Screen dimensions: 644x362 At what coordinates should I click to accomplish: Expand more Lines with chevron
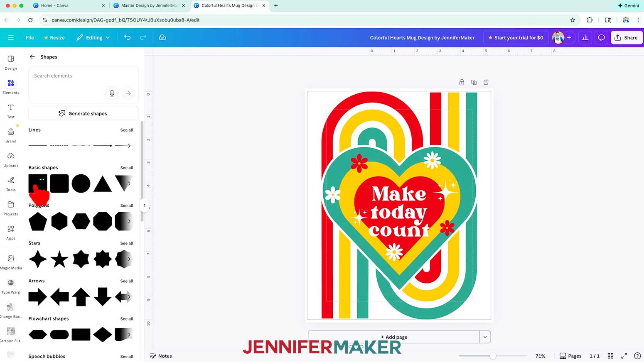pyautogui.click(x=129, y=146)
